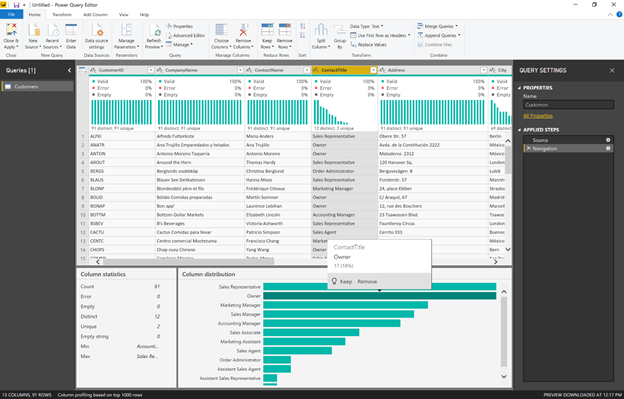Open the CompanyName column filter dropdown
The width and height of the screenshot is (624, 399).
tap(240, 70)
